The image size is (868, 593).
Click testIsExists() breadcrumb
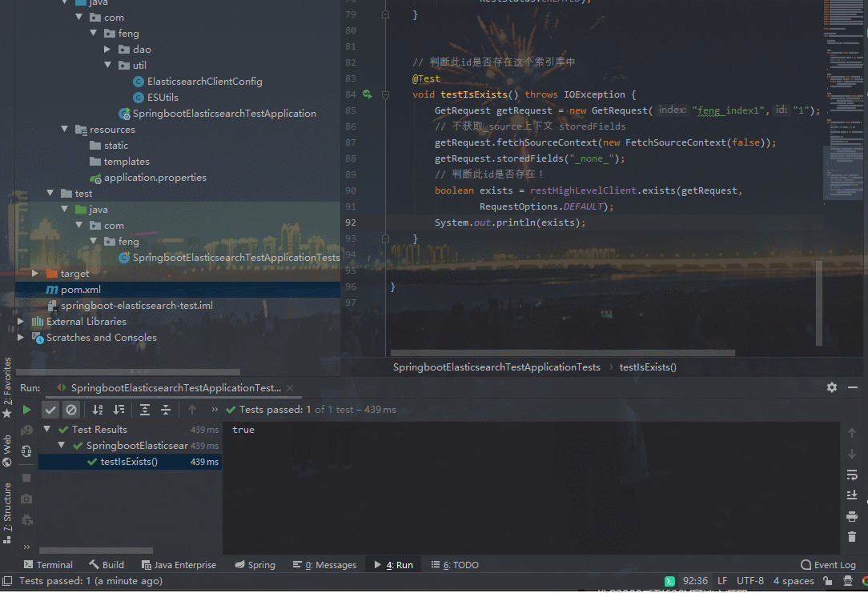tap(648, 367)
